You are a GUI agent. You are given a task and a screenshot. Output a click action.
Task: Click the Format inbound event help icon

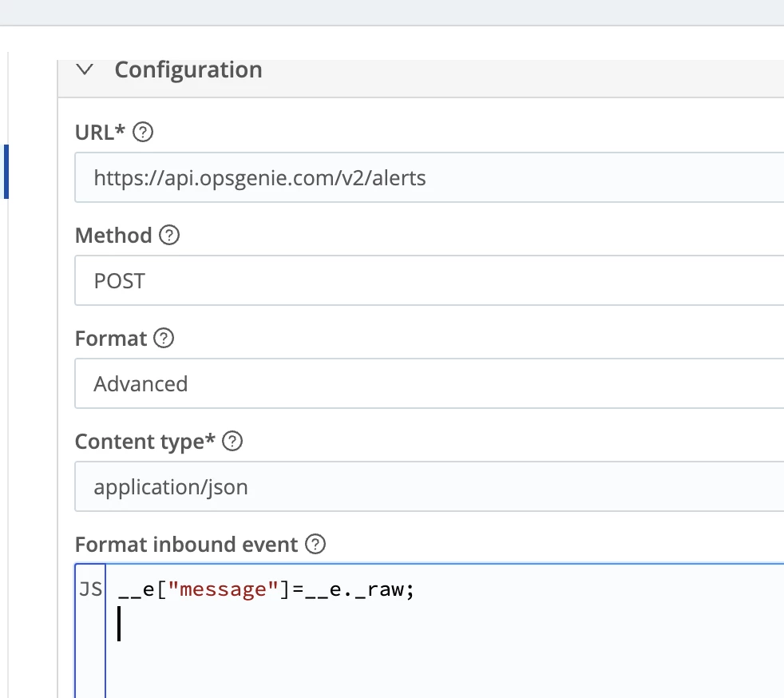(x=316, y=545)
